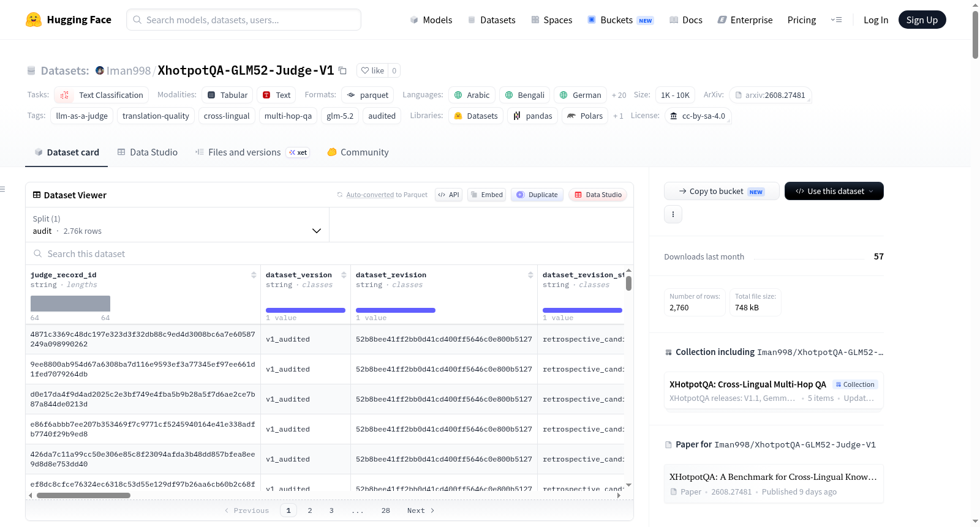
Task: Click the API button in Dataset Viewer
Action: point(449,195)
